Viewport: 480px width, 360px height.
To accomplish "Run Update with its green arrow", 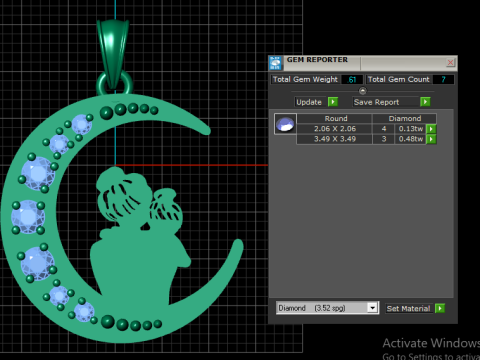I will [x=333, y=102].
